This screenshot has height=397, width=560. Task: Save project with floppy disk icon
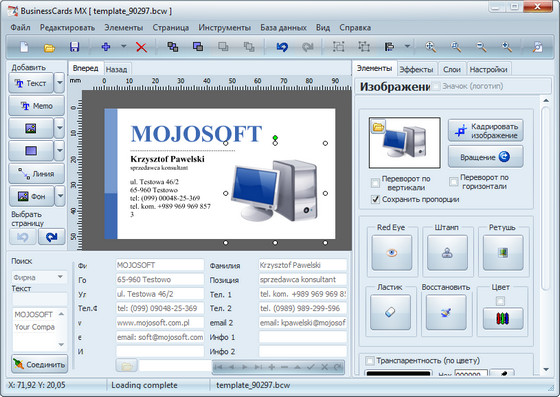74,47
